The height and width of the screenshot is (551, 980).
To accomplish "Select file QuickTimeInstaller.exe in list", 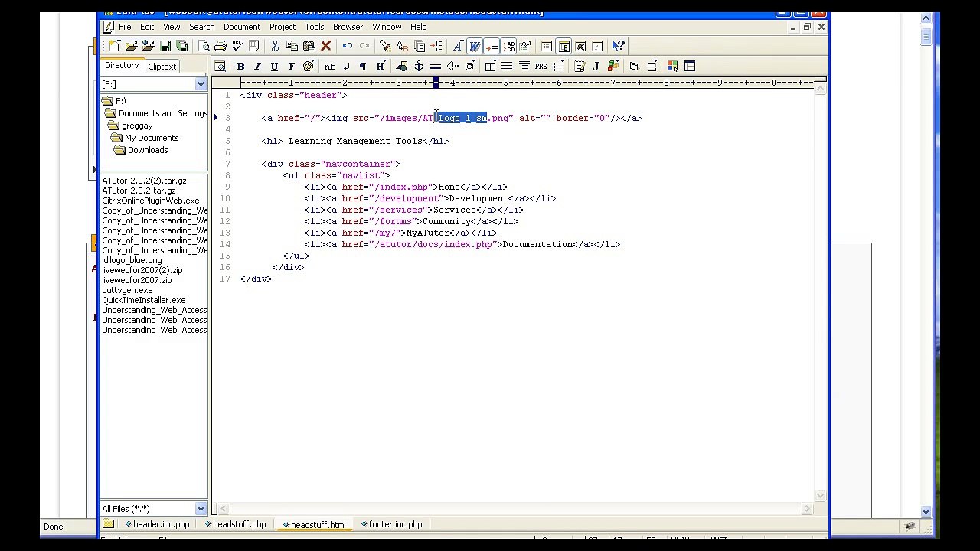I will tap(144, 300).
